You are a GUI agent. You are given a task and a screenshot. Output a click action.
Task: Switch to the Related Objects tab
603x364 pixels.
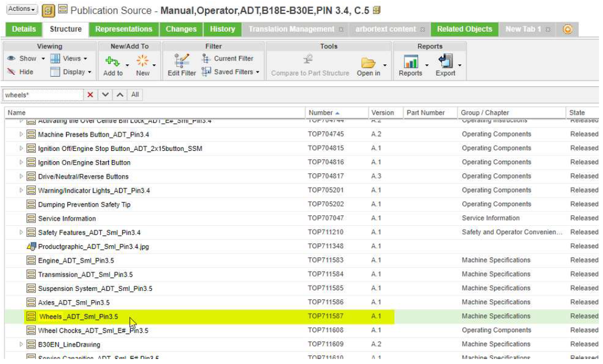464,29
